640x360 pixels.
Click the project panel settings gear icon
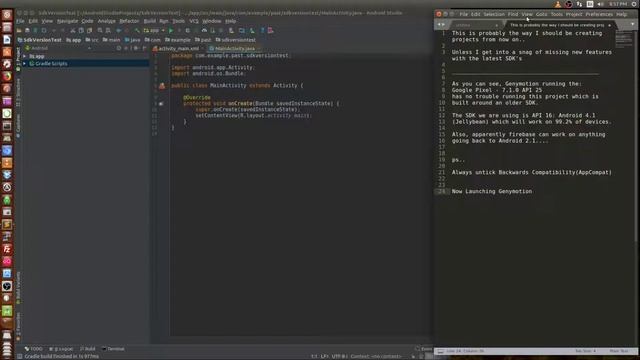[136, 48]
